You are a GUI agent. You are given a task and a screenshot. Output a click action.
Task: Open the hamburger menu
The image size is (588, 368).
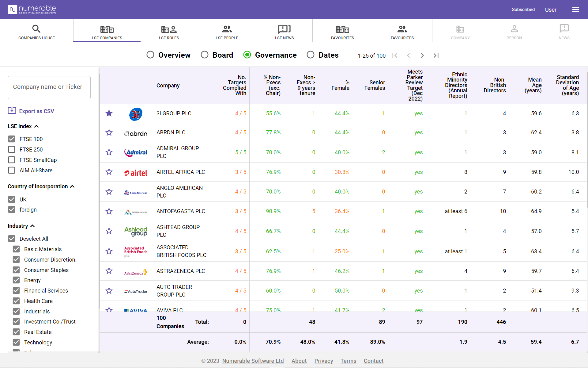click(576, 10)
